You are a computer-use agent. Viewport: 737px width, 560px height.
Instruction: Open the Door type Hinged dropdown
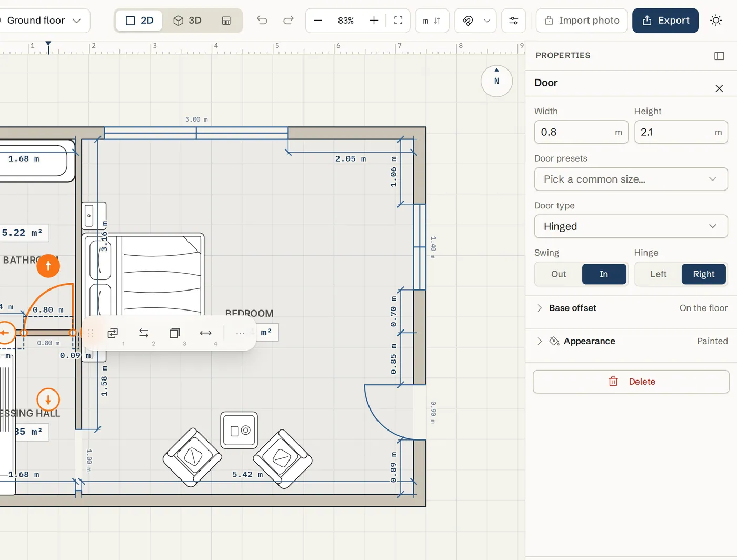(631, 226)
